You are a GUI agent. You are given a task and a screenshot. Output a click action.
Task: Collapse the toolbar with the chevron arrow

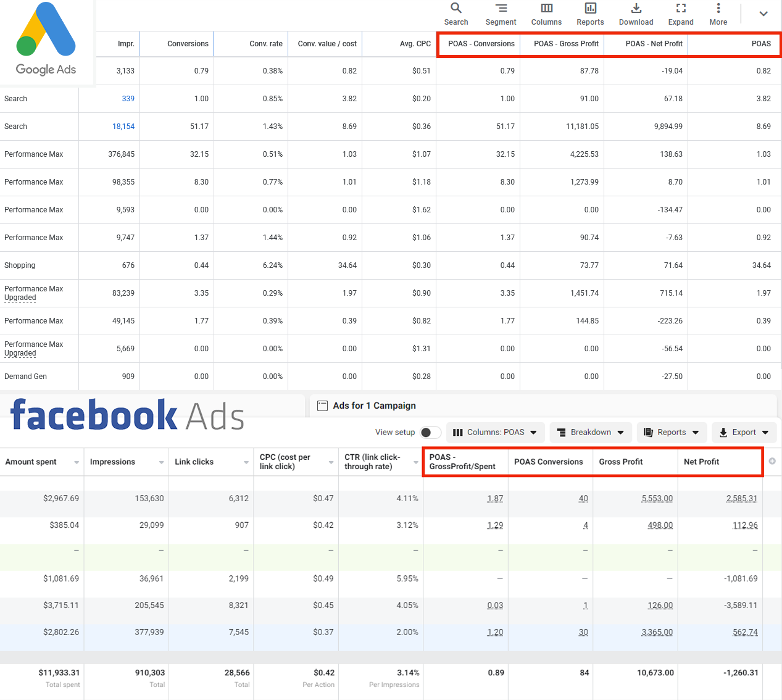click(x=763, y=14)
